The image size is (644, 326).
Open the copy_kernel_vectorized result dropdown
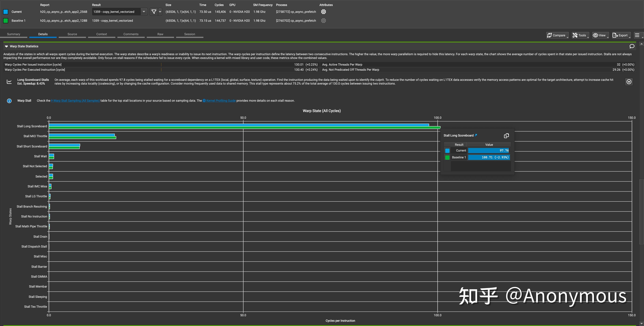click(144, 12)
